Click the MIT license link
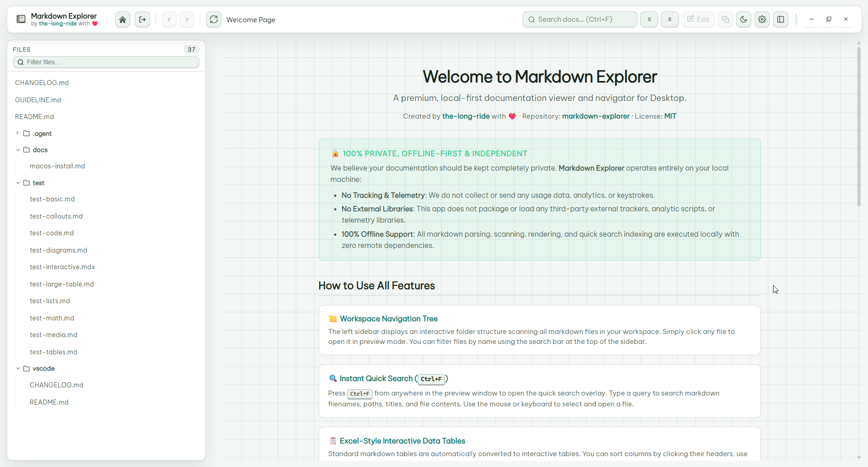 tap(670, 116)
